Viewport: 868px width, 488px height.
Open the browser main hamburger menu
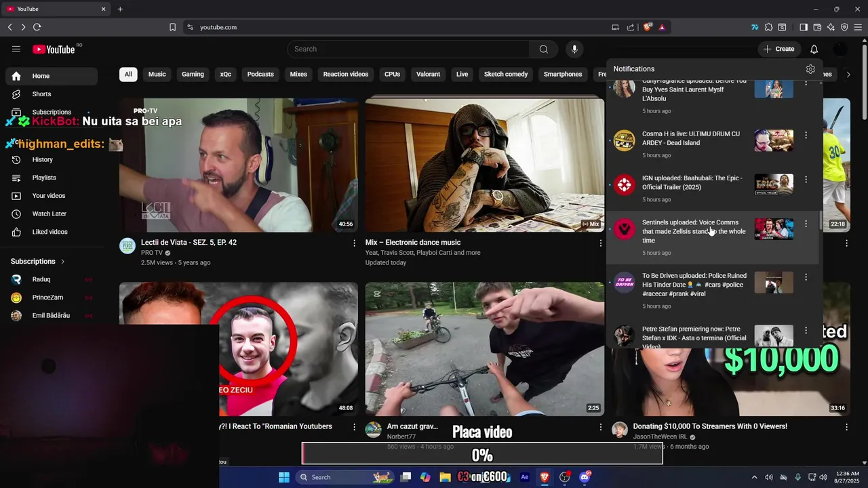[858, 27]
